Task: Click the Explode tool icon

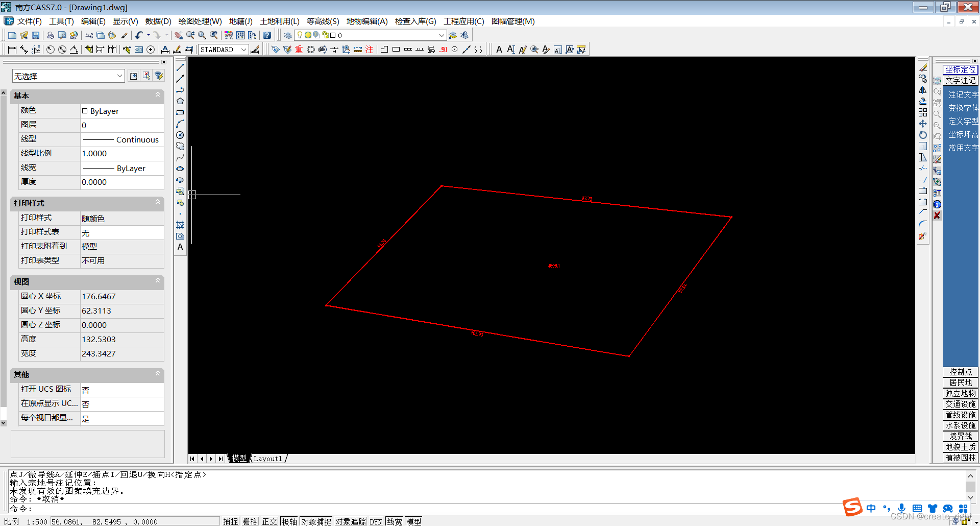Action: click(923, 236)
